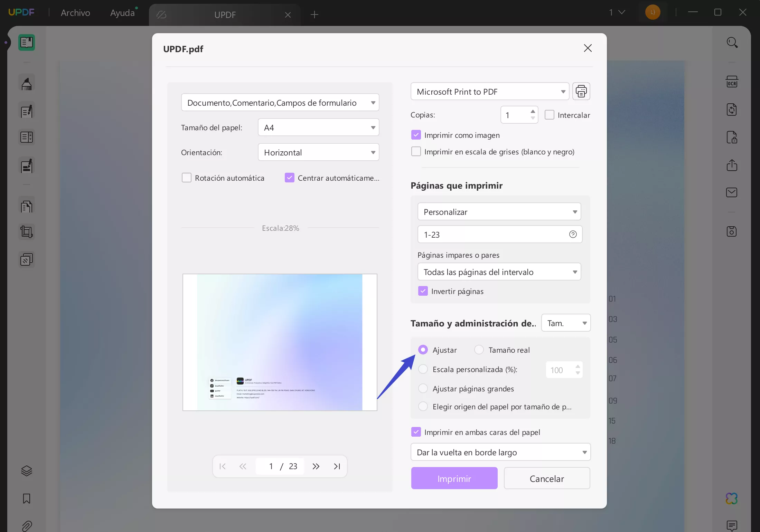
Task: Switch to the UPDF document tab
Action: (225, 15)
